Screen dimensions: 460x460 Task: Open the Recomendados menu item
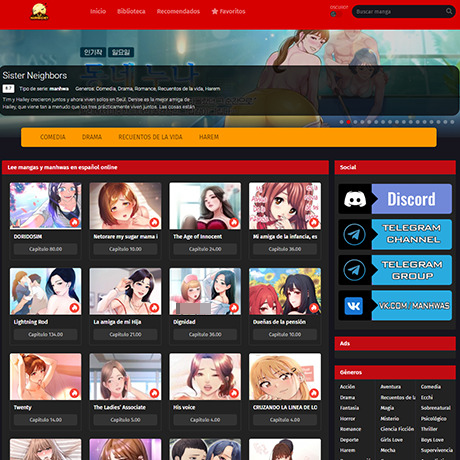click(x=178, y=11)
